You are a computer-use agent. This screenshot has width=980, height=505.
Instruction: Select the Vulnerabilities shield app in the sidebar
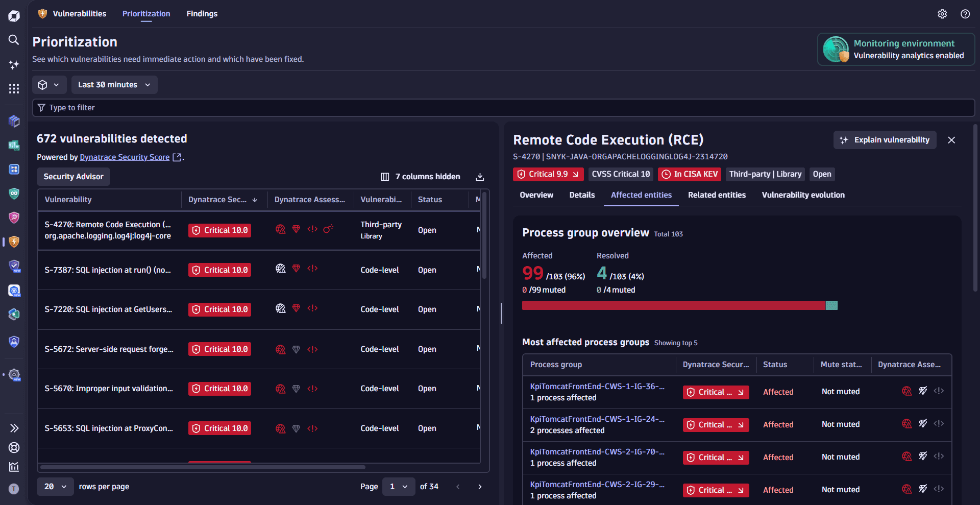point(14,242)
